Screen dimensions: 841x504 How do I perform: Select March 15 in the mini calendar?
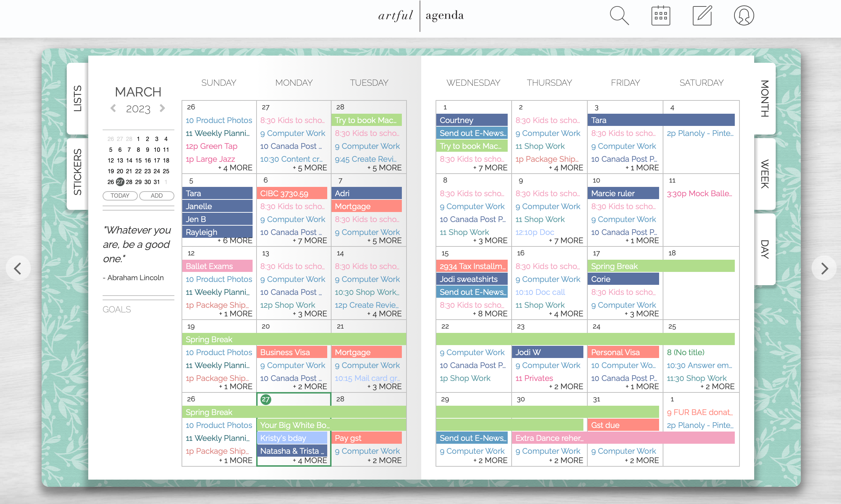point(138,160)
